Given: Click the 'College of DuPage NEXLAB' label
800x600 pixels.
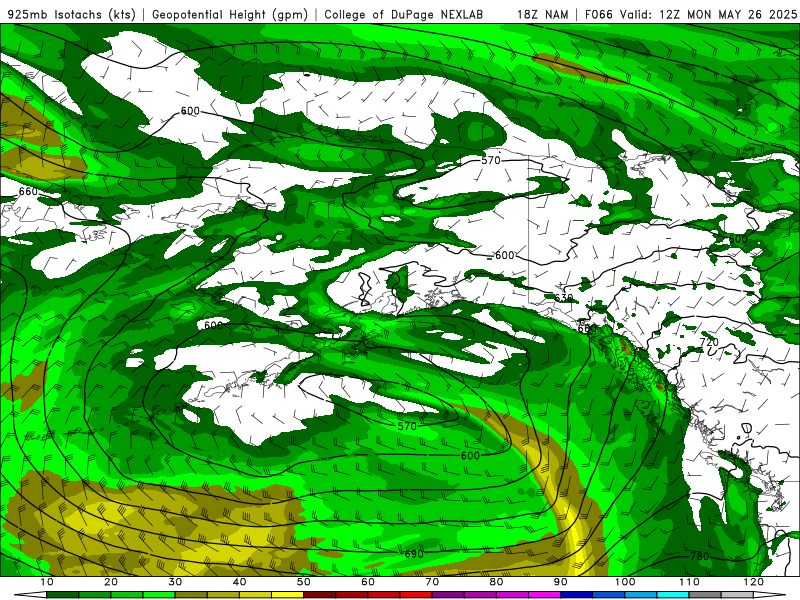Looking at the screenshot, I should [404, 14].
